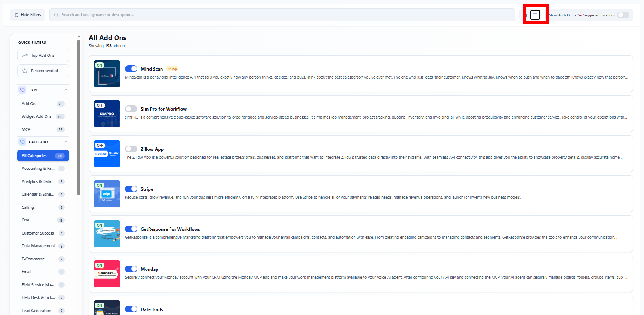Filter by MCP type
Image resolution: width=644 pixels, height=315 pixels.
43,129
